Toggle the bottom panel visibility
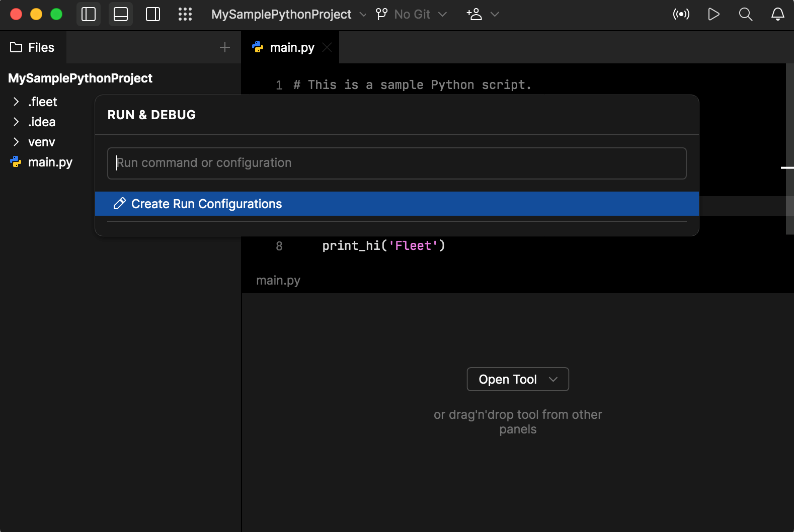The image size is (794, 532). (x=121, y=14)
